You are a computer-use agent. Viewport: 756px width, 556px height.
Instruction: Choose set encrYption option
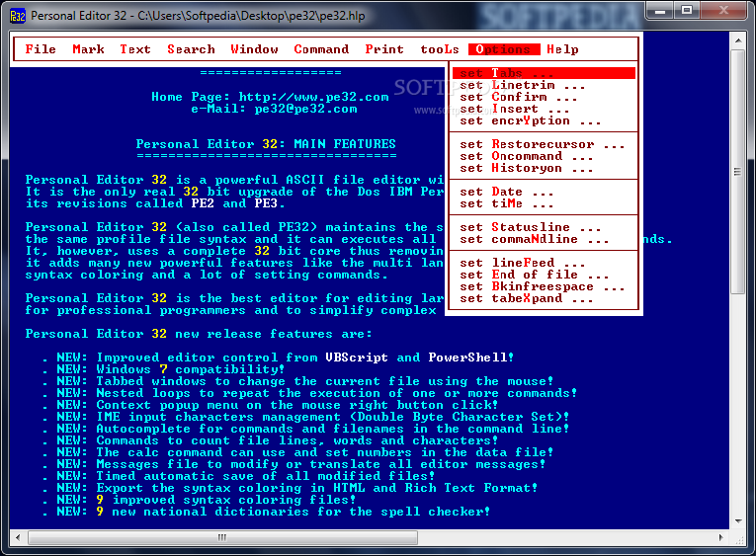[x=544, y=120]
